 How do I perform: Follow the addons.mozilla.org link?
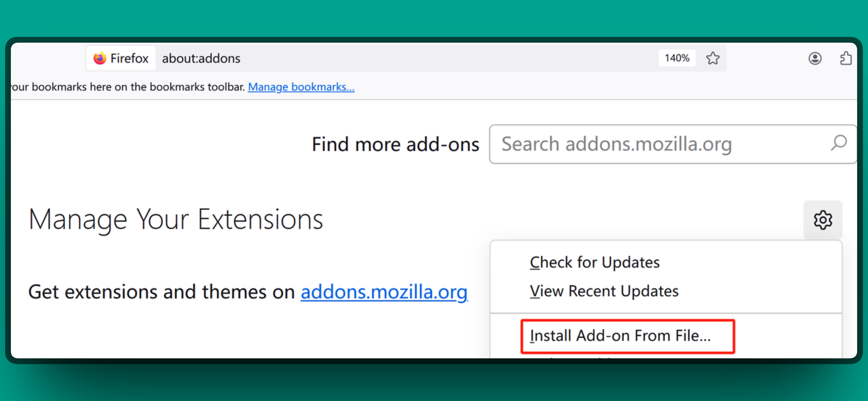(384, 292)
